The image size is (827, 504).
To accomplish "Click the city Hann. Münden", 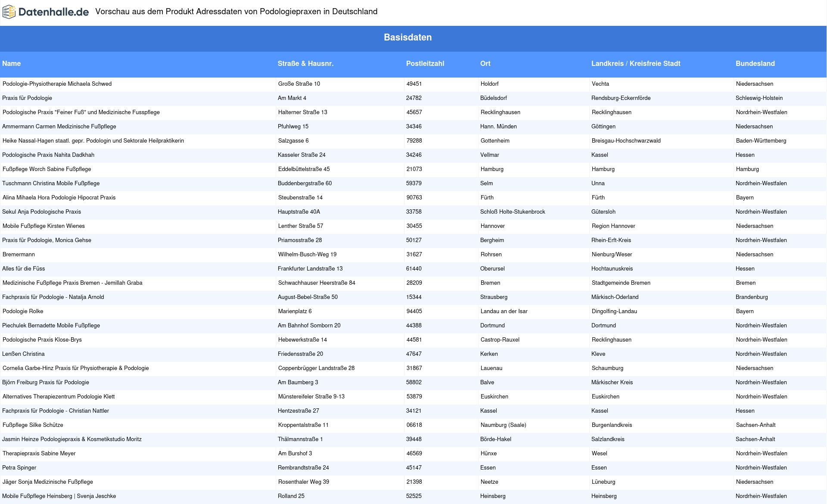I will pos(498,127).
